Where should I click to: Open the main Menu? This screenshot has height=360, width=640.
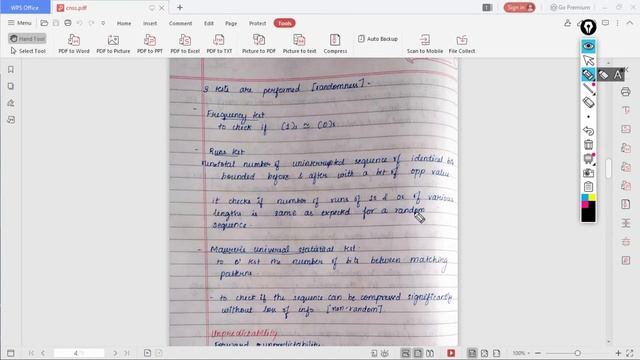20,23
